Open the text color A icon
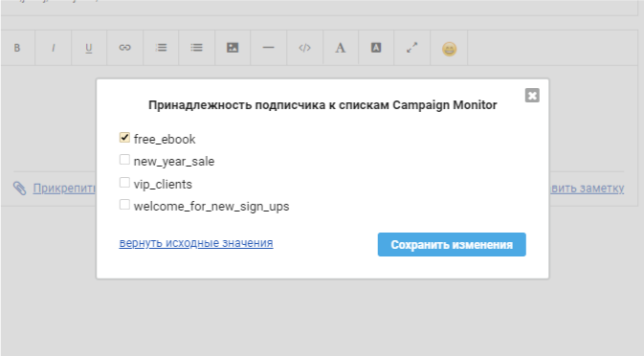Viewport: 644px width, 356px height. (340, 48)
